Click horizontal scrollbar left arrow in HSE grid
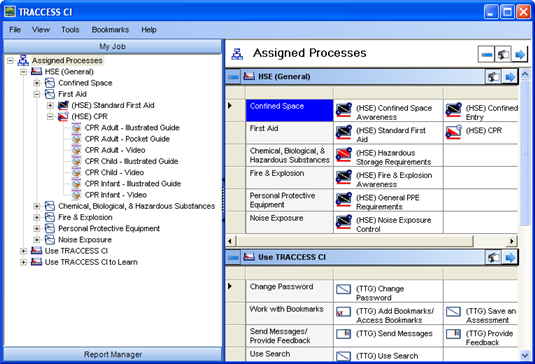The image size is (535, 364). (x=230, y=241)
